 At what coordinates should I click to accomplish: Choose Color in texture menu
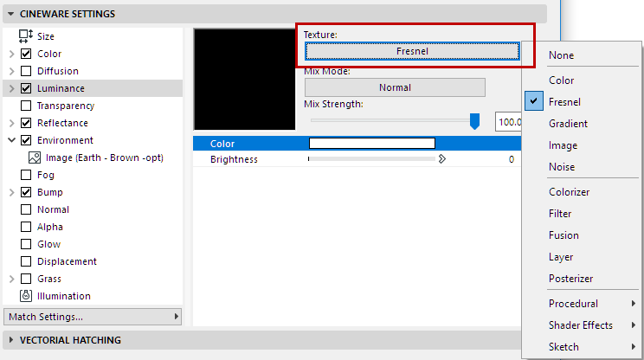(x=562, y=80)
